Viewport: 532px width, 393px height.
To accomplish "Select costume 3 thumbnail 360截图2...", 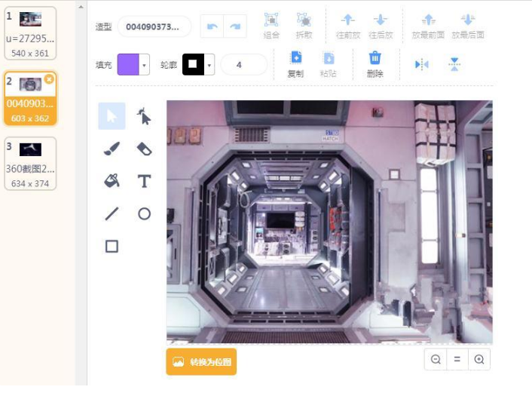I will tap(30, 164).
